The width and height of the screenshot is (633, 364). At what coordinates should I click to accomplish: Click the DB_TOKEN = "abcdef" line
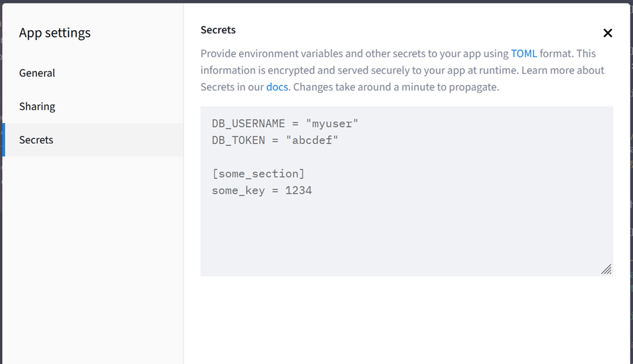point(275,141)
